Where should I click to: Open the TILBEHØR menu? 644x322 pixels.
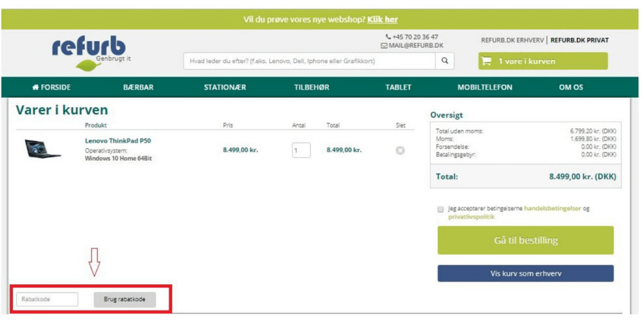point(312,87)
